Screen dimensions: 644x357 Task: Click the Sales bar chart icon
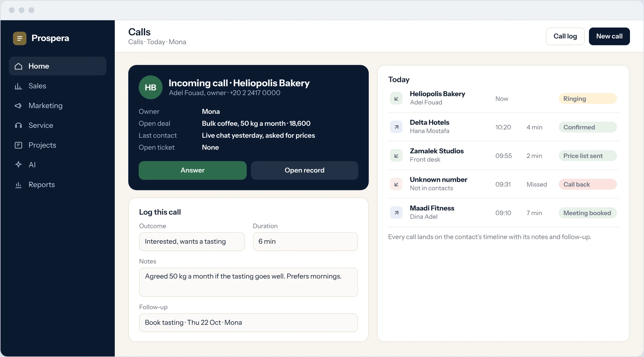pos(18,86)
